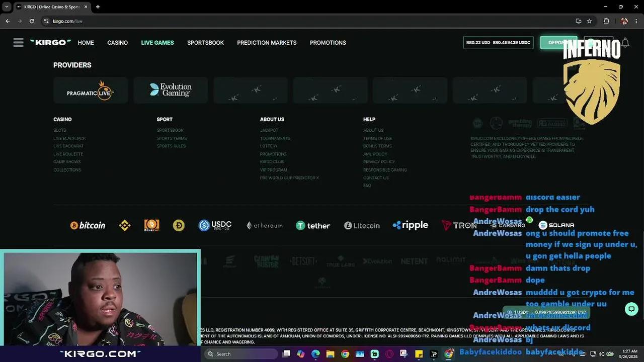Open the browser extensions menu
644x362 pixels.
click(x=606, y=21)
